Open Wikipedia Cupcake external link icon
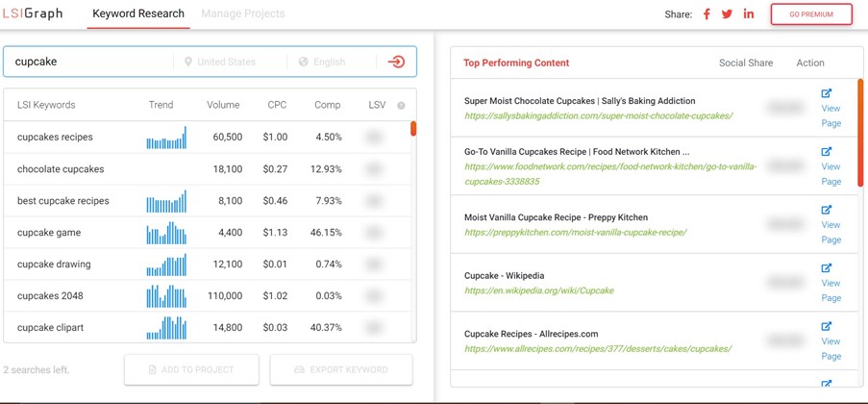This screenshot has height=404, width=868. pos(827,268)
